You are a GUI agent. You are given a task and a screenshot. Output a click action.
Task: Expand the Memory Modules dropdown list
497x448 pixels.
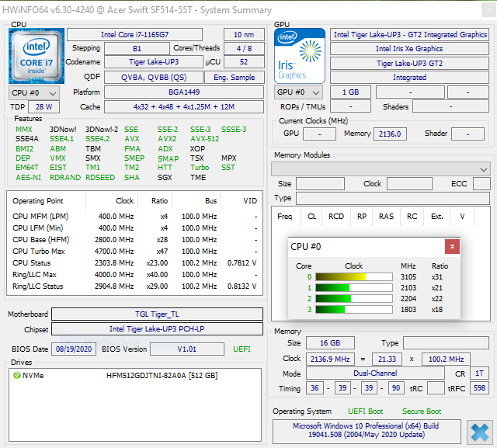tap(484, 168)
